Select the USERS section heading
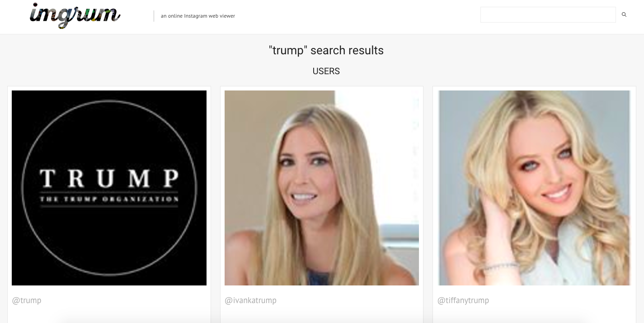This screenshot has height=323, width=644. (326, 71)
